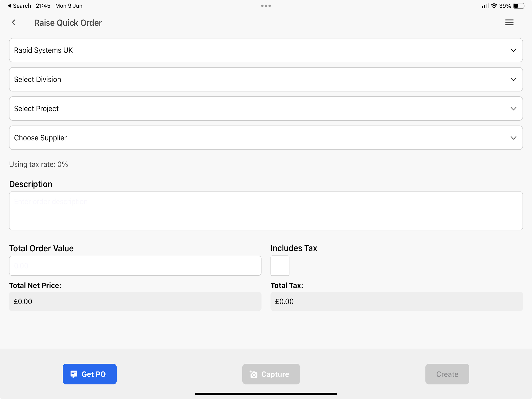Tap the three-dot multitasking indicator
Viewport: 532px width, 399px height.
click(x=266, y=6)
